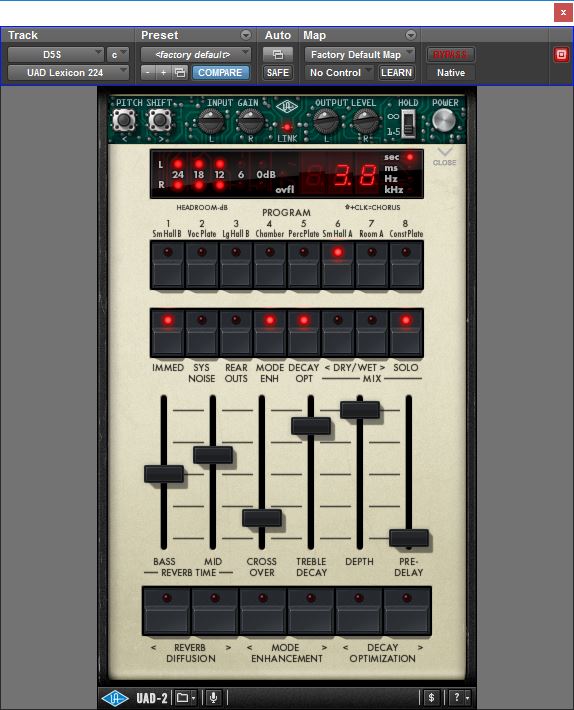
Task: Select the next preset with plus button
Action: tap(163, 72)
